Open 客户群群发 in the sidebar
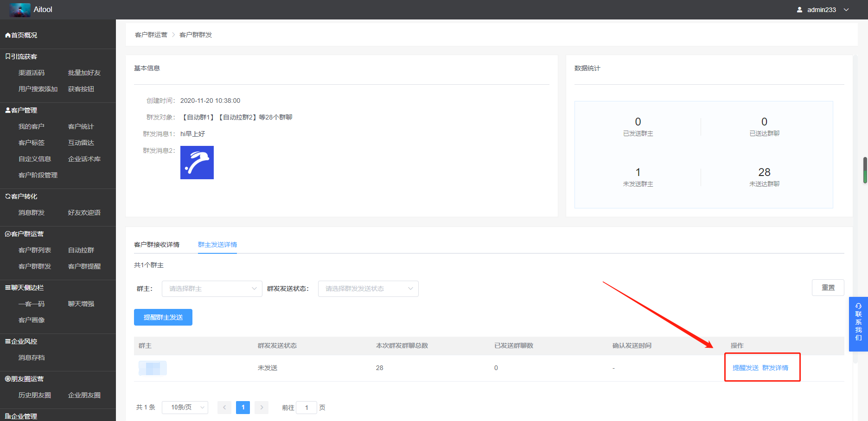The image size is (868, 421). coord(35,266)
